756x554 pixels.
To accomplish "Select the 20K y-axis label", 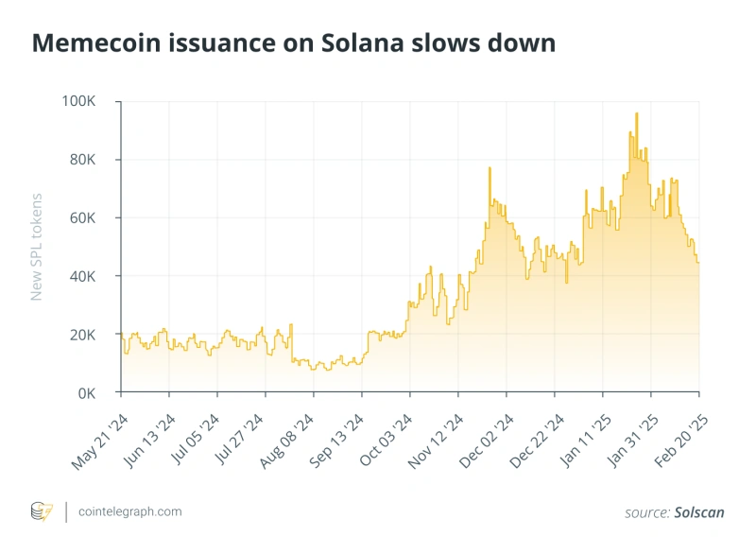I will tap(82, 335).
